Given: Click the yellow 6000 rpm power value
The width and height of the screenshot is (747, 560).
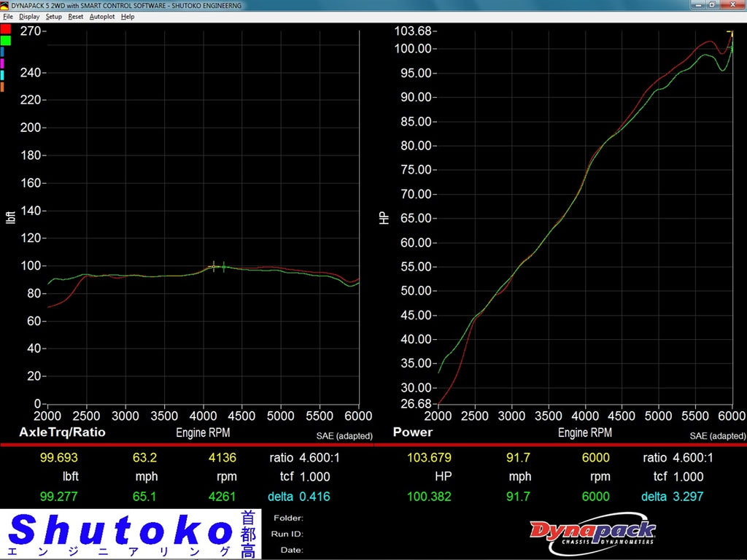Looking at the screenshot, I should [x=595, y=458].
